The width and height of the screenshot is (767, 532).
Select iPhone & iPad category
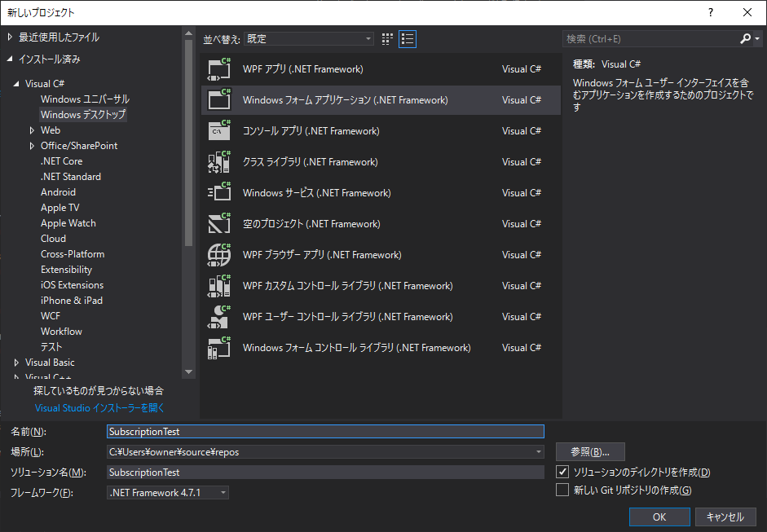pos(72,301)
